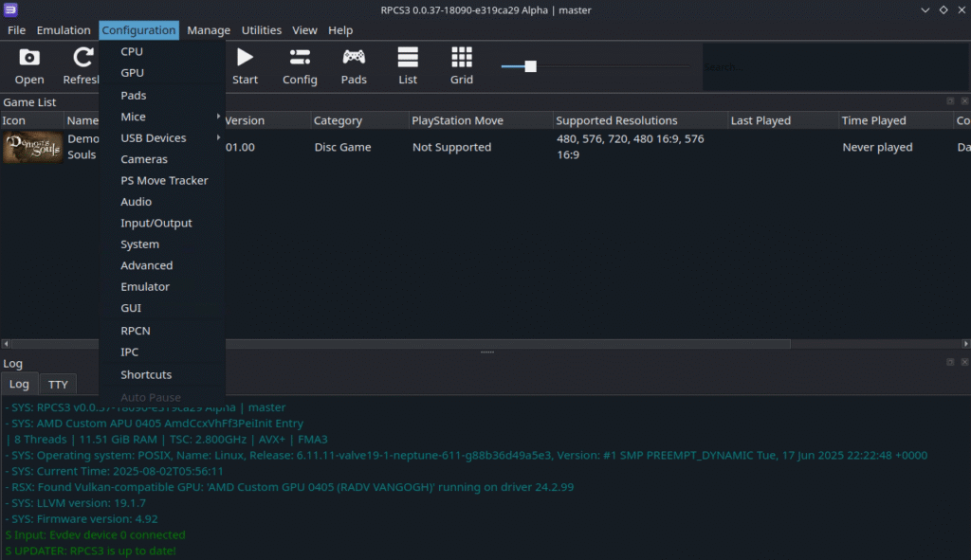Image resolution: width=971 pixels, height=560 pixels.
Task: Click the Refresh toolbar icon
Action: coord(82,66)
